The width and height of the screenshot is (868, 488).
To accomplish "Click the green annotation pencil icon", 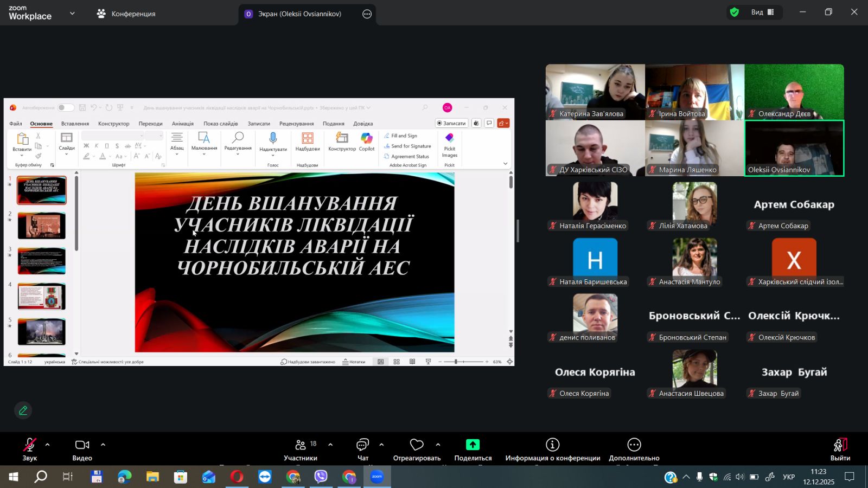I will point(23,410).
